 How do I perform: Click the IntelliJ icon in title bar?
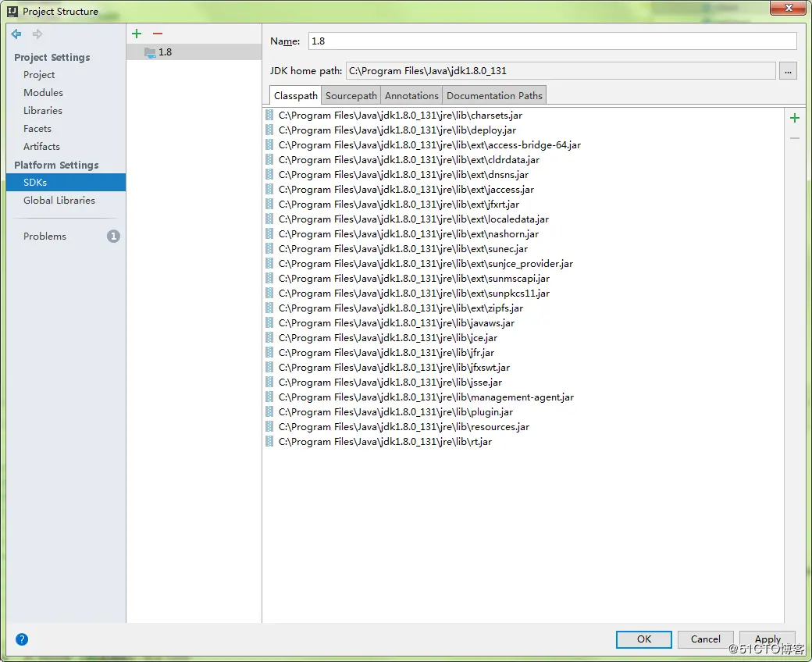(x=12, y=12)
